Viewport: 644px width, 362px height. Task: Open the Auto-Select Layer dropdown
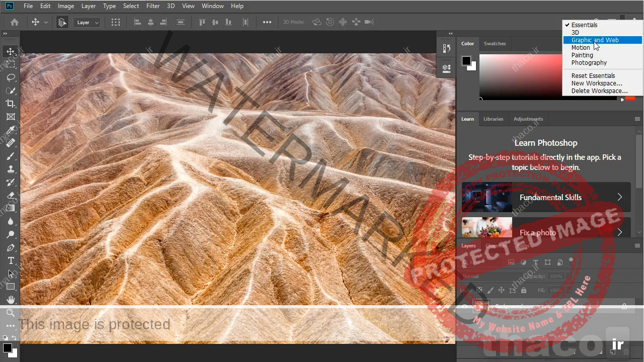coord(87,22)
